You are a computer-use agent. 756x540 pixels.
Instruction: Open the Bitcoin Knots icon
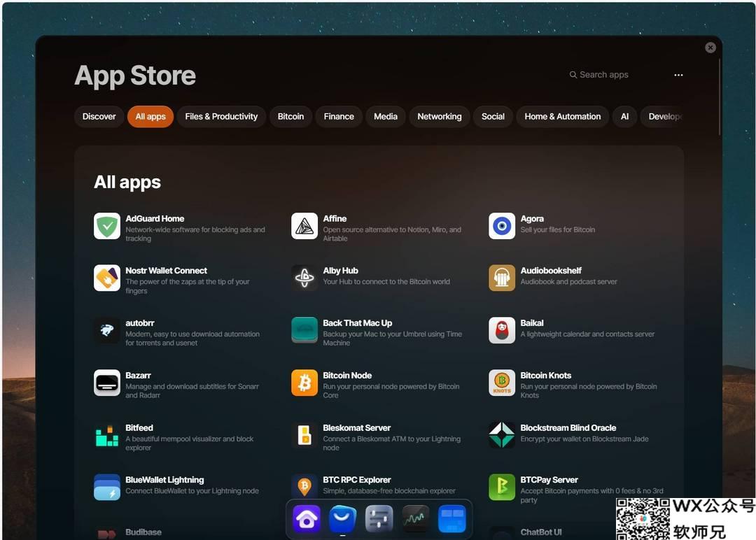pos(502,383)
